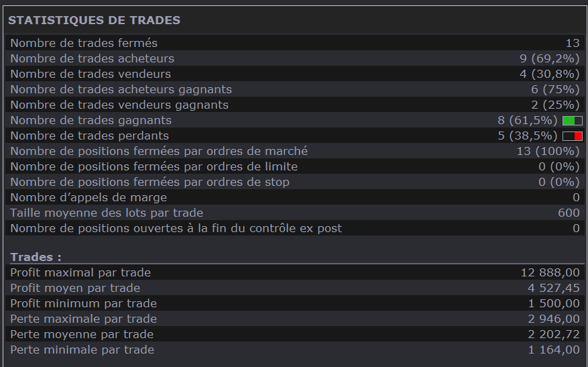The image size is (588, 367).
Task: Click the 4 (30,8%) vendeurs value
Action: tap(549, 74)
